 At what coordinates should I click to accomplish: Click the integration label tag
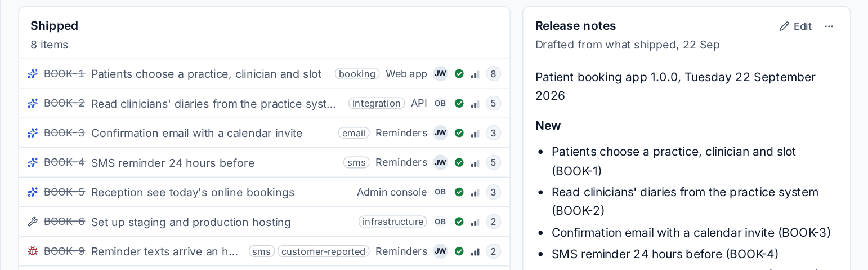pyautogui.click(x=377, y=103)
